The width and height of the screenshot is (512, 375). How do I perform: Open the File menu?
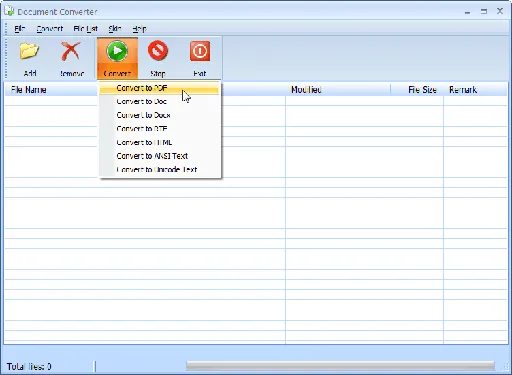(x=20, y=29)
